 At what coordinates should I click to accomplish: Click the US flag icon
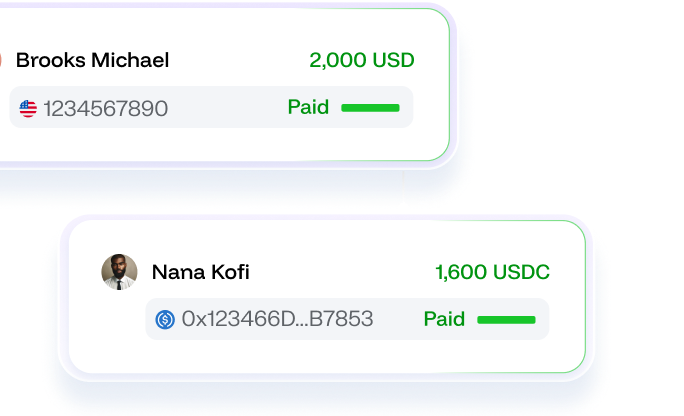tap(28, 108)
